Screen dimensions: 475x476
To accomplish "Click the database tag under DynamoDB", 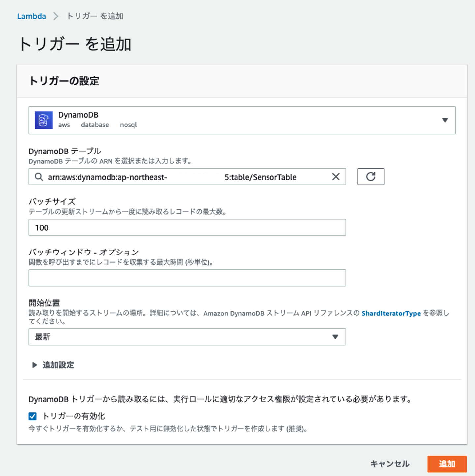I will [95, 125].
